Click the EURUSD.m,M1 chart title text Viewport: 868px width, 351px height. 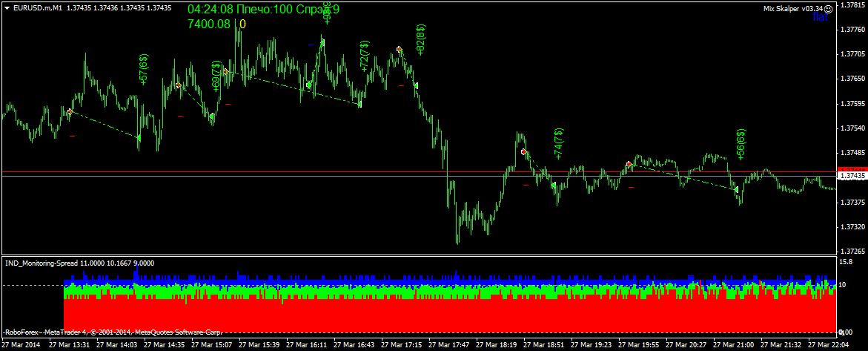[x=38, y=8]
